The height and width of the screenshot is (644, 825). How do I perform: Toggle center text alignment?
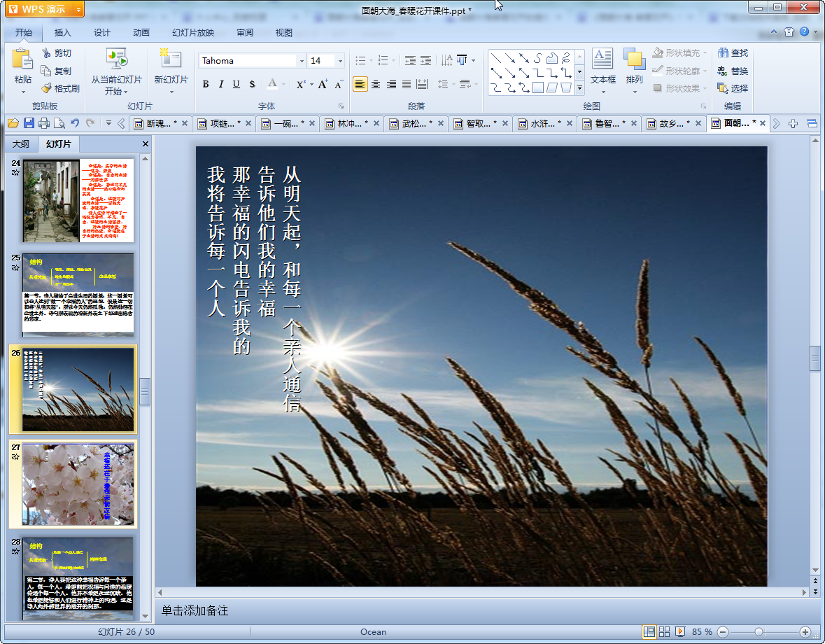coord(376,84)
